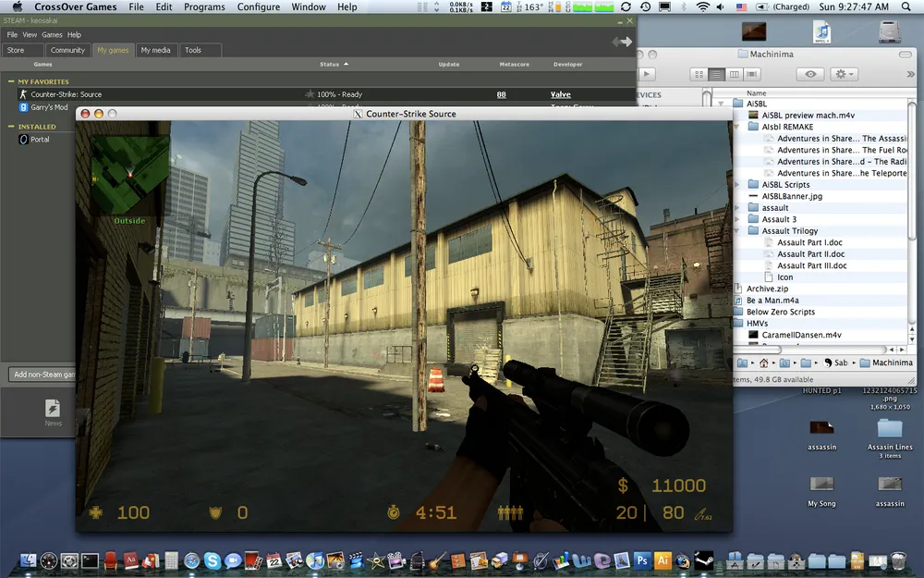Click the Quick Look eye button in Finder
The height and width of the screenshot is (578, 924).
pyautogui.click(x=810, y=74)
